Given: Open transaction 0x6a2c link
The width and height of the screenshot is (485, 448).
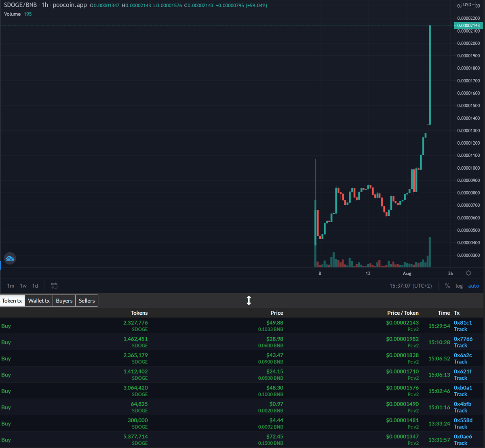Looking at the screenshot, I should point(463,355).
